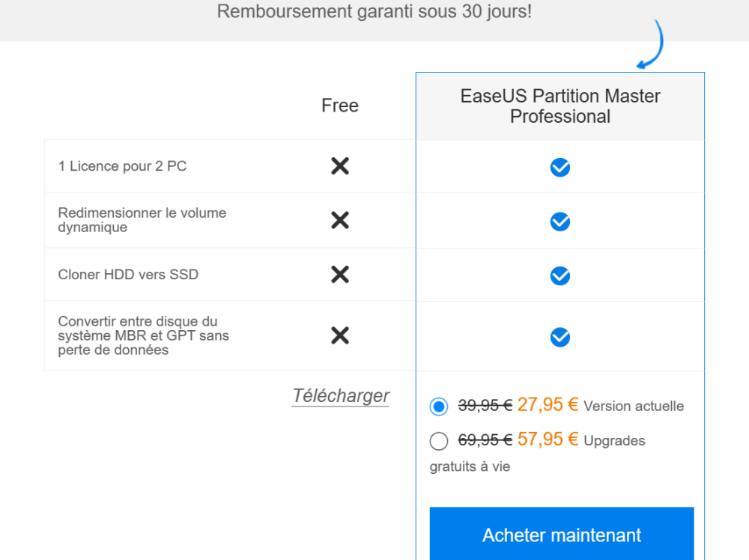This screenshot has height=560, width=749.
Task: Open the Télécharger download link
Action: (341, 396)
